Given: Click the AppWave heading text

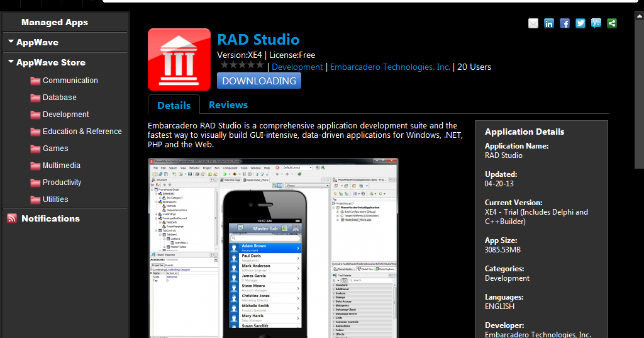Looking at the screenshot, I should pos(37,42).
